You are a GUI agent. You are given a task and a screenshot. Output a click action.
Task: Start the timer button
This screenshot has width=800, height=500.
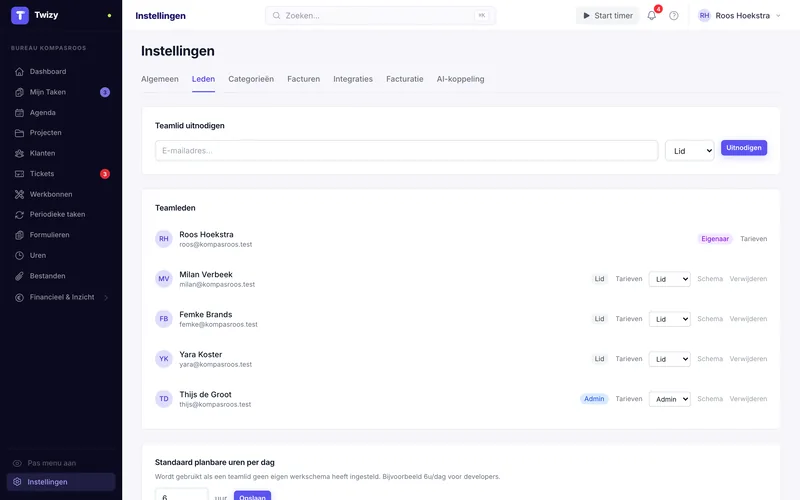[608, 16]
